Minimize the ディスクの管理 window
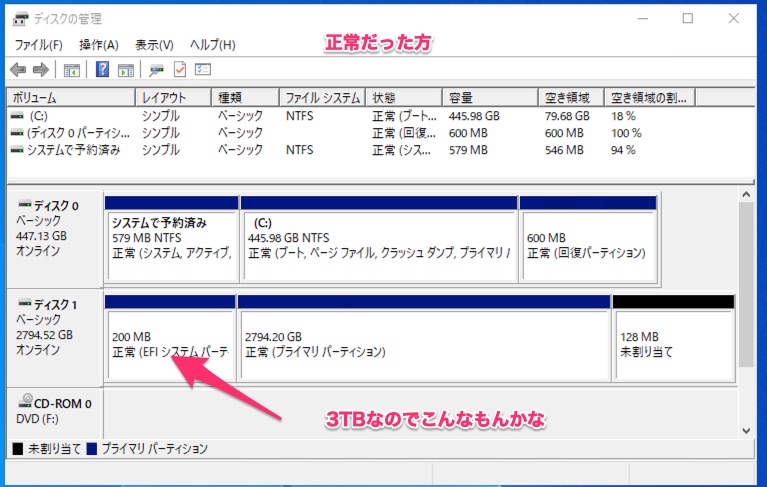767x487 pixels. tap(643, 19)
